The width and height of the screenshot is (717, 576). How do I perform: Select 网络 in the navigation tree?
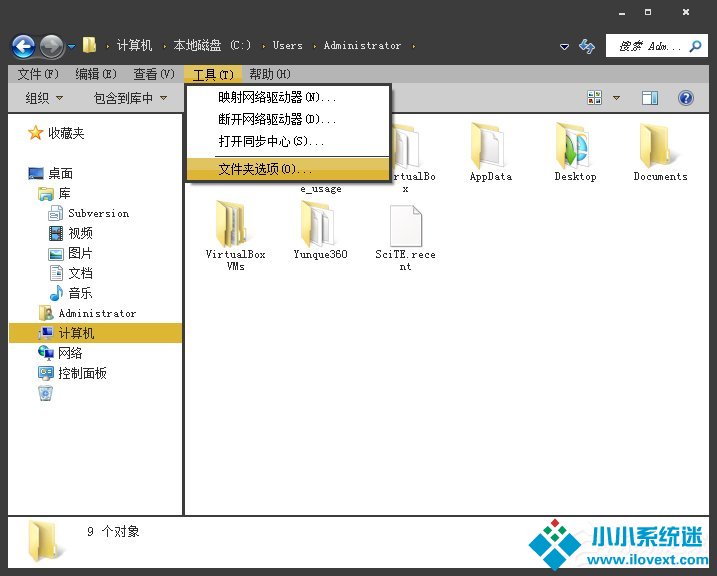[60, 353]
